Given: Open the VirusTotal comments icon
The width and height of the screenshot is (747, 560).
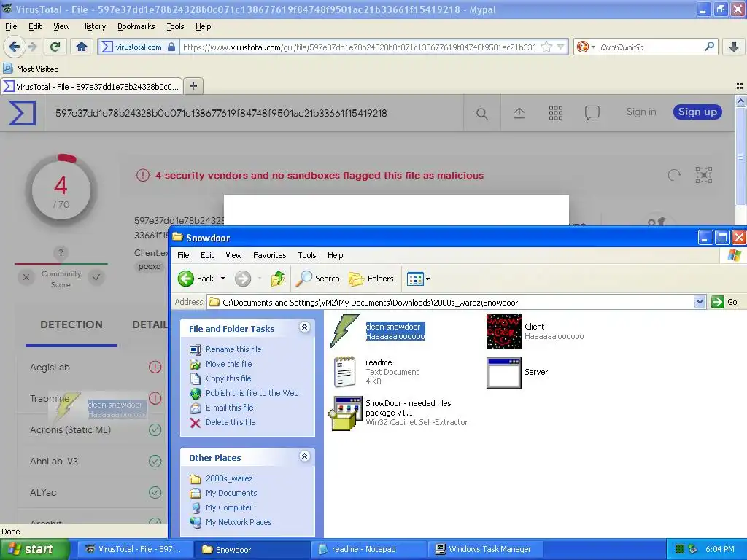Looking at the screenshot, I should point(592,113).
